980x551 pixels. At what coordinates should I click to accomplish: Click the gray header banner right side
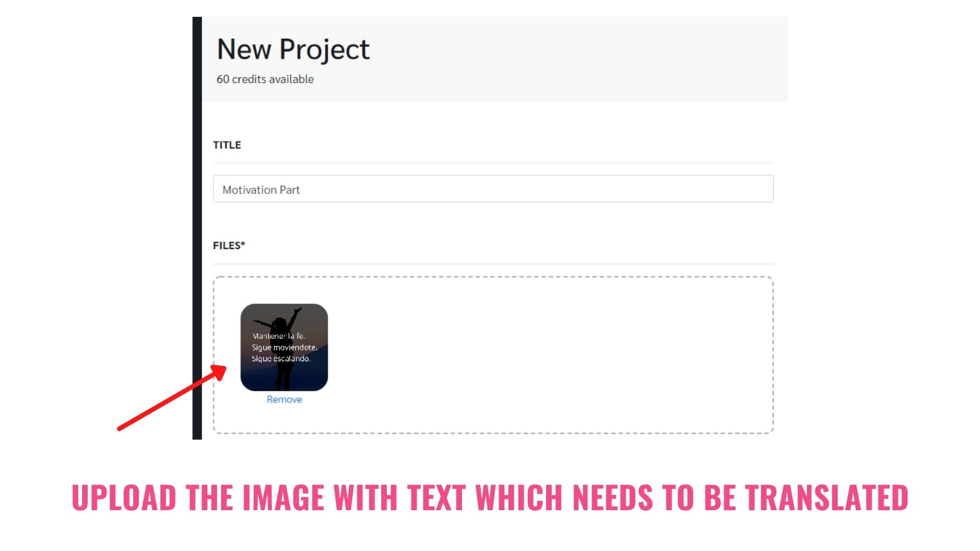pyautogui.click(x=664, y=59)
